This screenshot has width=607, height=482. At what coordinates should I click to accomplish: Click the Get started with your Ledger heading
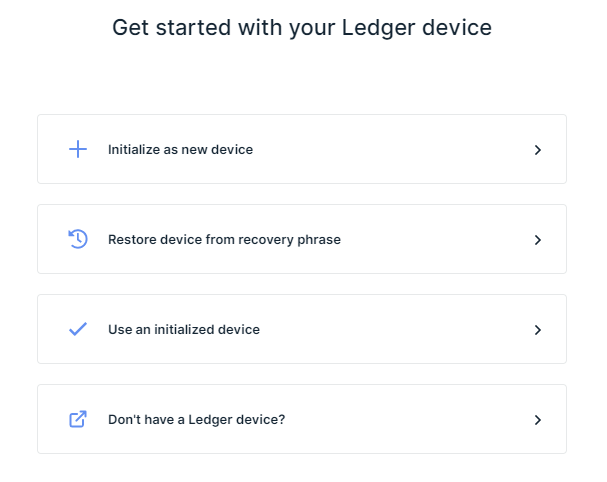coord(302,28)
